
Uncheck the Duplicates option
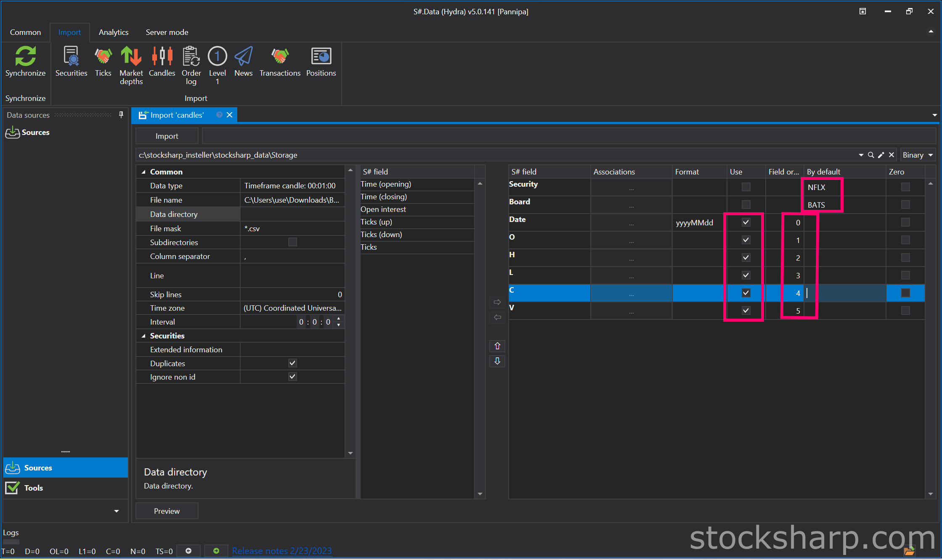click(x=292, y=363)
